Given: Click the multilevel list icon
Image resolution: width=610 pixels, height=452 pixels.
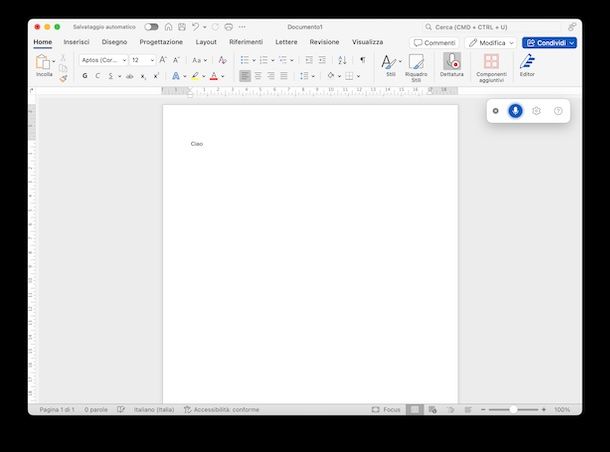Looking at the screenshot, I should (283, 60).
